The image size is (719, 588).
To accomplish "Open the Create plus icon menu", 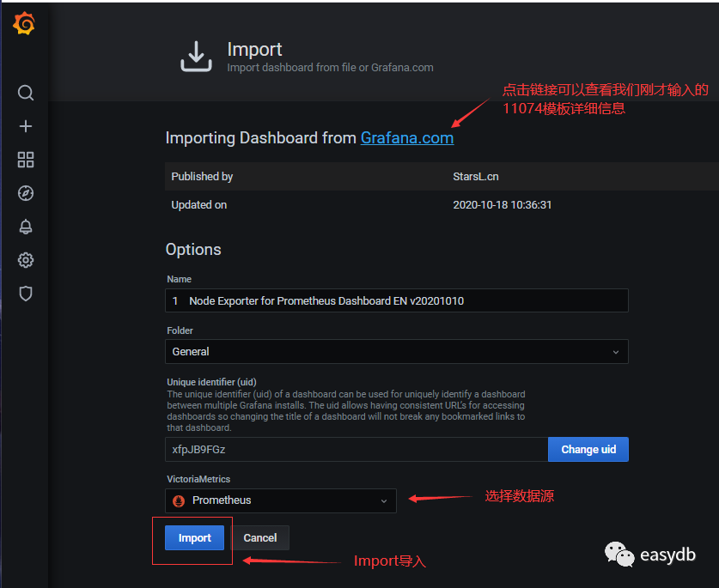I will [x=26, y=126].
